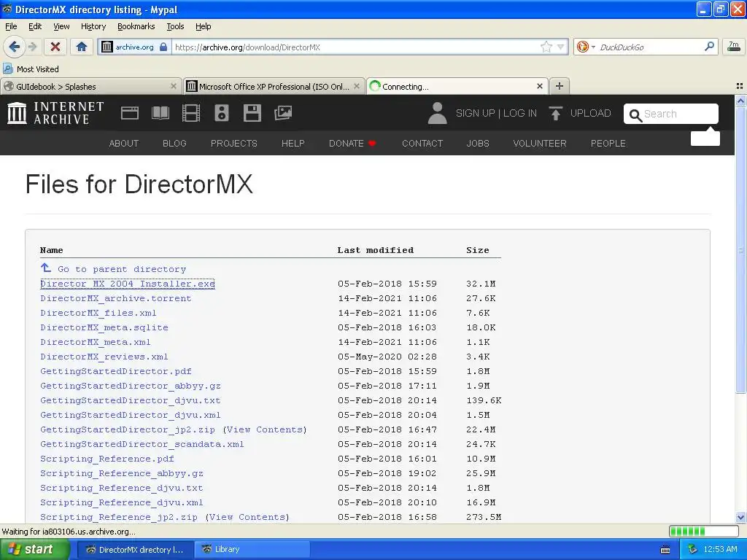Click the Most Visited bookmarks icon

(x=7, y=69)
